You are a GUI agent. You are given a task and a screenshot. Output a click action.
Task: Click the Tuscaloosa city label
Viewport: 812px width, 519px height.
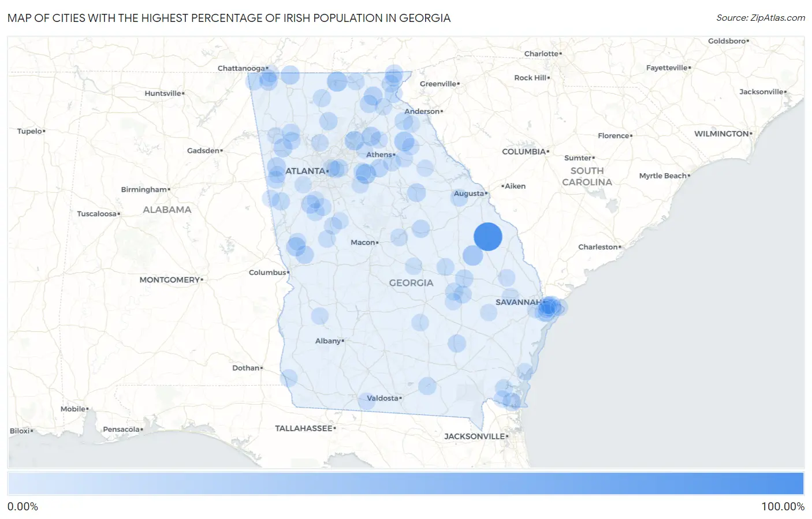coord(97,214)
